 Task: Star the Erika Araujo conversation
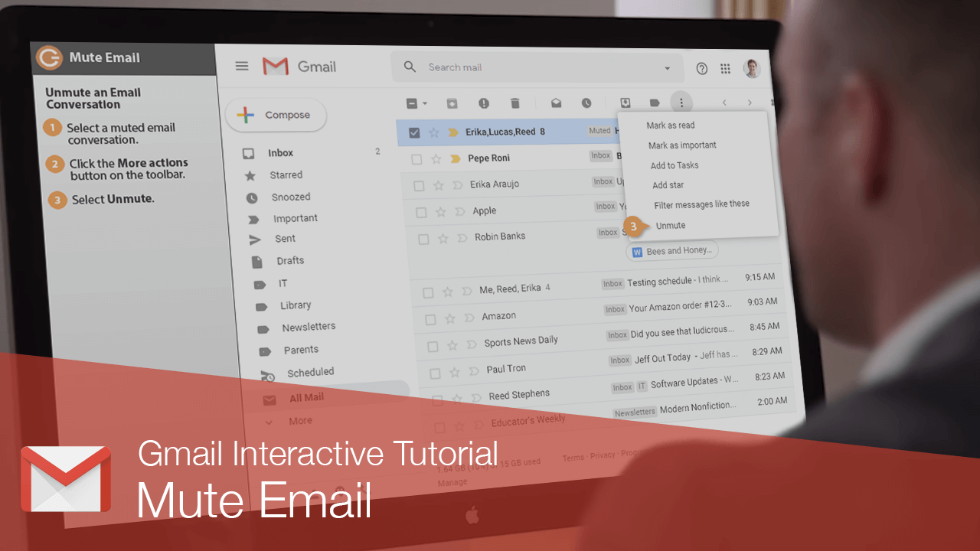tap(438, 184)
